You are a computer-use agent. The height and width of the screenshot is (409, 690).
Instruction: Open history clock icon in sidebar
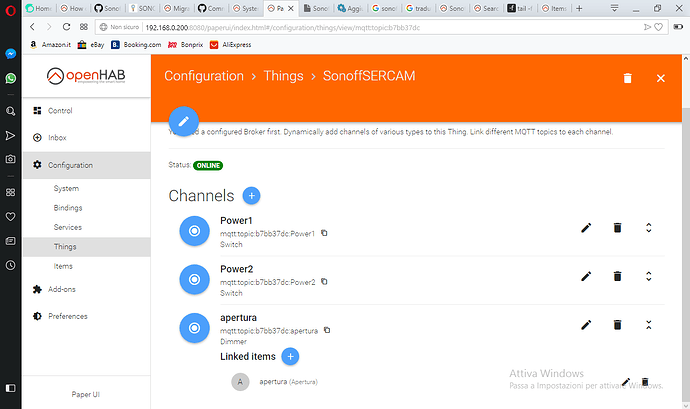[x=11, y=265]
